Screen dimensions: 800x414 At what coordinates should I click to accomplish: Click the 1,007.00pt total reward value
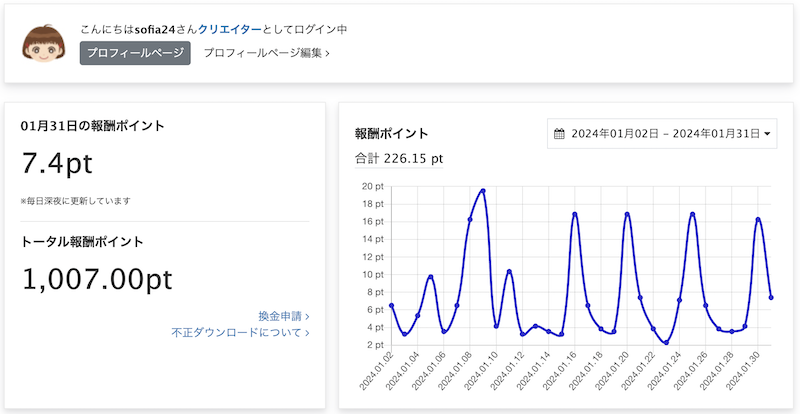coord(97,280)
